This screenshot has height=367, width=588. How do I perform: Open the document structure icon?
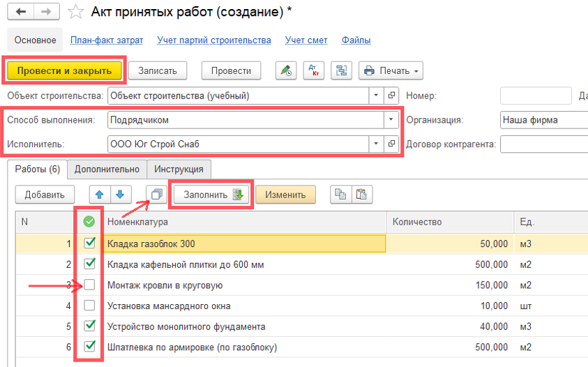click(x=342, y=70)
